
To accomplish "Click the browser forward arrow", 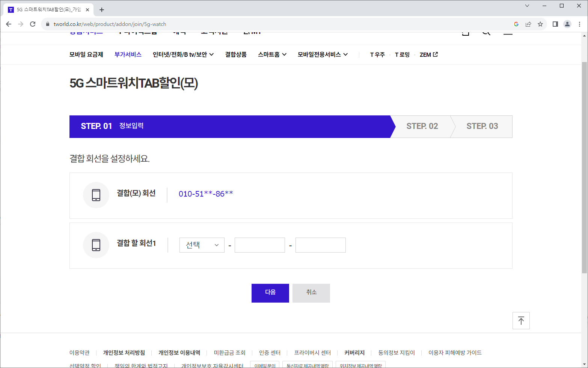I will 21,24.
